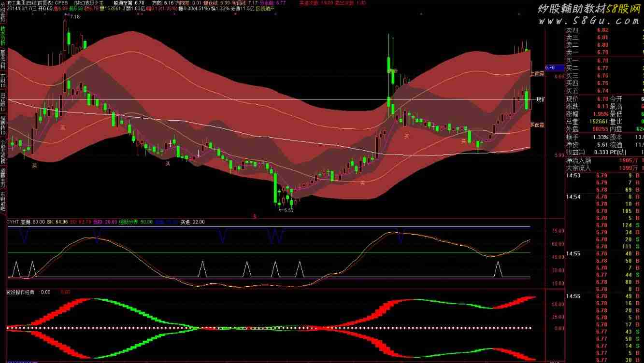Click the 外盘 90255 field
644x363 pixels.
(x=587, y=129)
